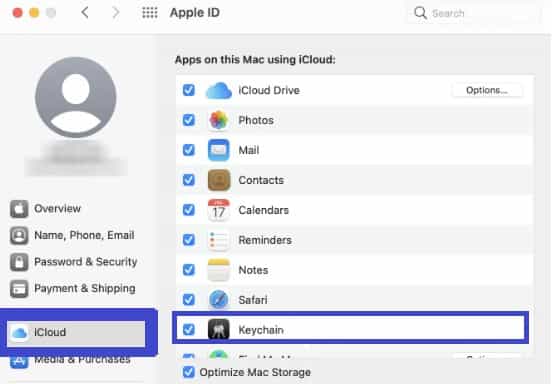Viewport: 552px width, 384px height.
Task: Click the iCloud Drive cloud icon
Action: (219, 90)
